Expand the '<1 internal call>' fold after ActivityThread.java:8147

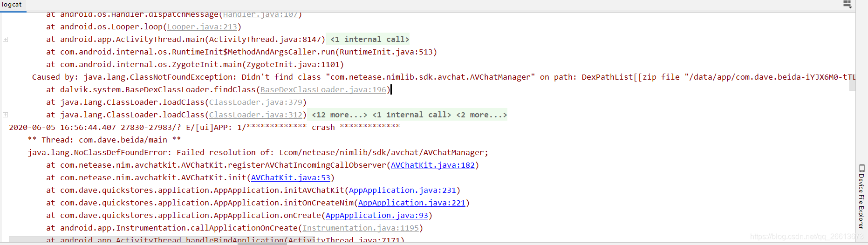pyautogui.click(x=370, y=40)
